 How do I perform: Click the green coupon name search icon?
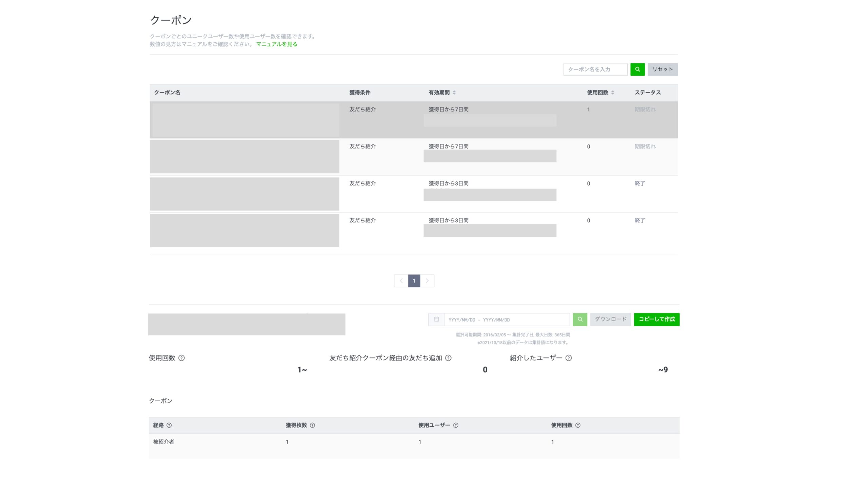637,69
